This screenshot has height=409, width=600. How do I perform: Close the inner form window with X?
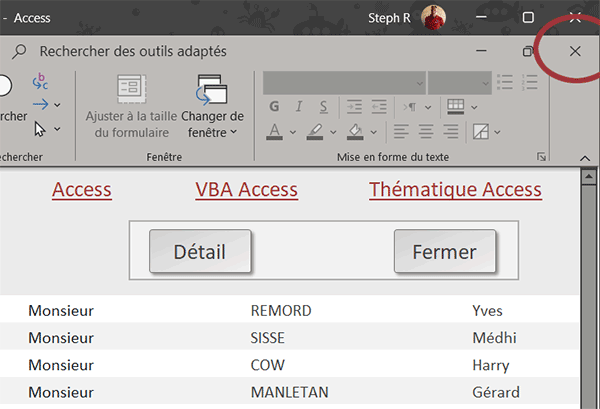point(575,51)
